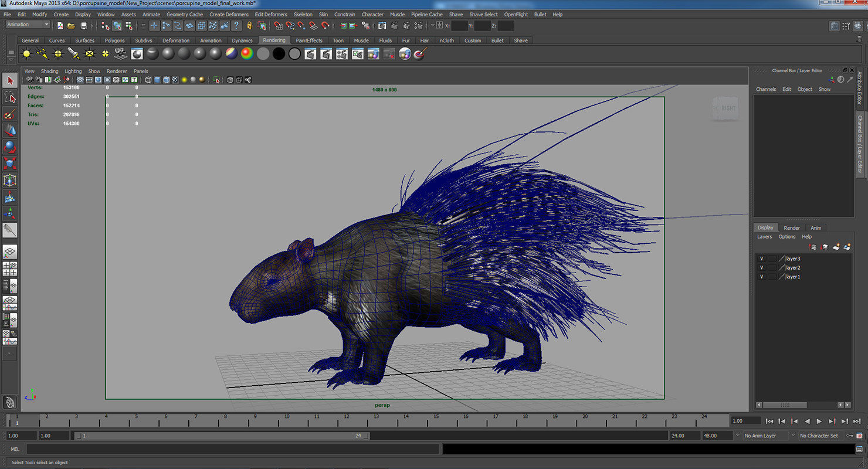Image resolution: width=868 pixels, height=469 pixels.
Task: Toggle use all lights yellow sphere icon
Action: (184, 80)
